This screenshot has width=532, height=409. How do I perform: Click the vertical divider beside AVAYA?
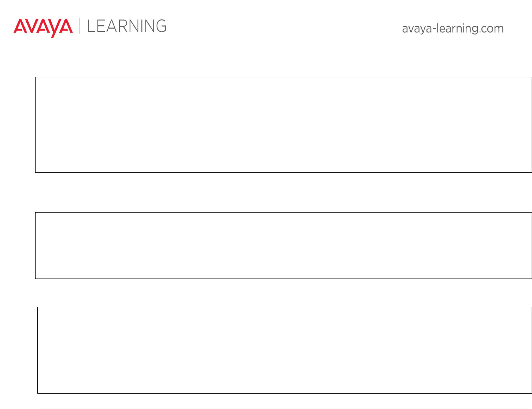coord(79,26)
